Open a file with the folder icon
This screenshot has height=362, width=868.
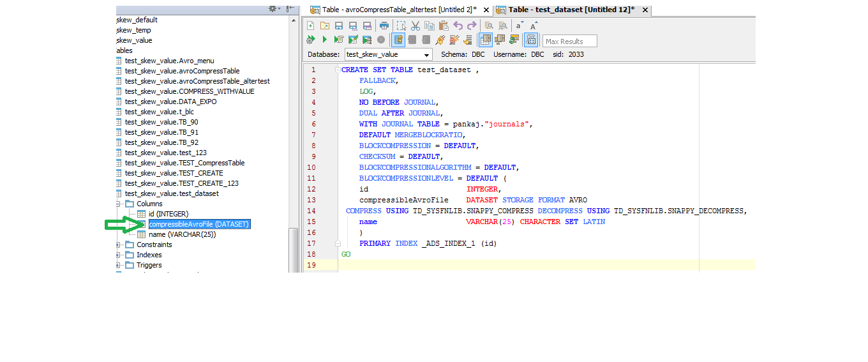(325, 26)
